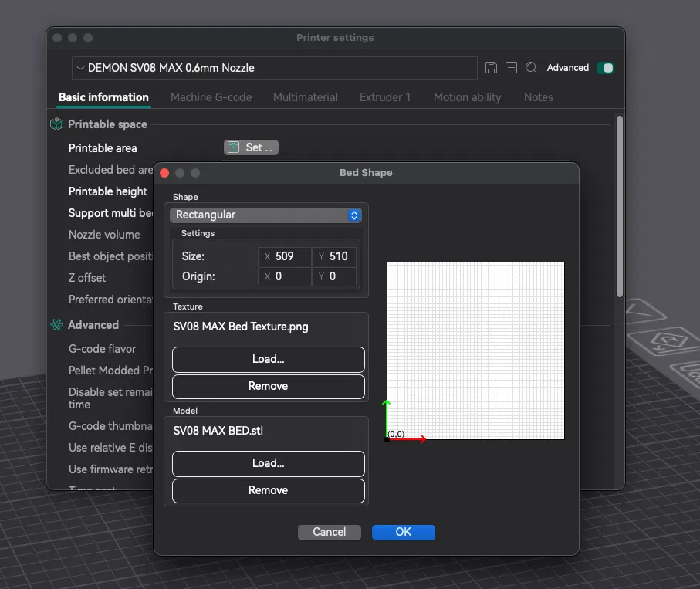Switch to the Basic information tab
700x589 pixels.
[x=103, y=97]
